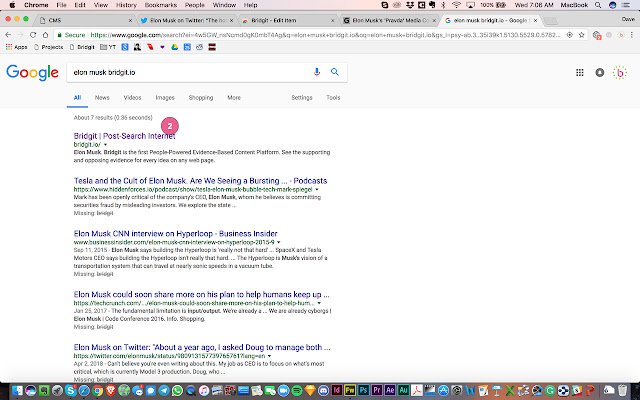The height and width of the screenshot is (400, 640).
Task: Open 'Tesla and the Cult of Elon Musk' result
Action: [x=200, y=180]
